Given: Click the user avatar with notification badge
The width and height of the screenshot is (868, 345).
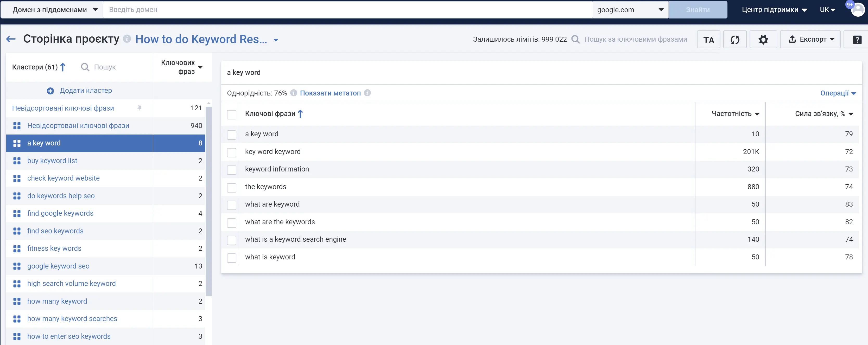Looking at the screenshot, I should pyautogui.click(x=857, y=9).
